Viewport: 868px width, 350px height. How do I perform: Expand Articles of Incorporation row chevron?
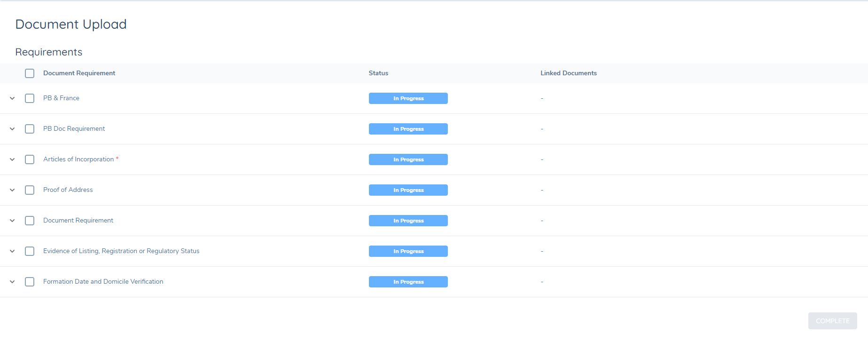[12, 159]
